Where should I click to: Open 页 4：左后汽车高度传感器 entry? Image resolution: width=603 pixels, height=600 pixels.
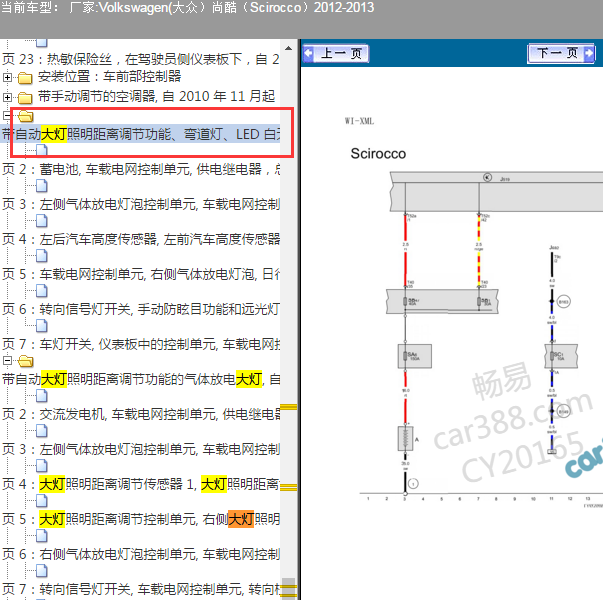pyautogui.click(x=140, y=239)
